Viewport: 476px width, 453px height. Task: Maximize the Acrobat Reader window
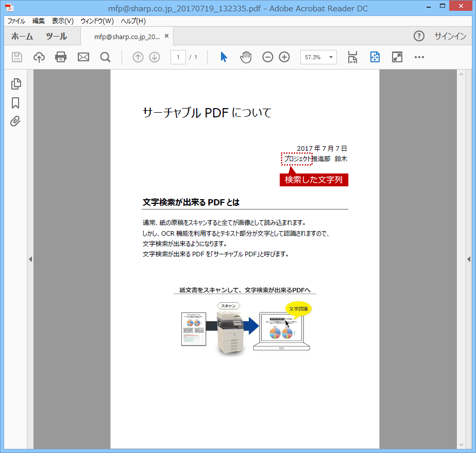[x=443, y=6]
